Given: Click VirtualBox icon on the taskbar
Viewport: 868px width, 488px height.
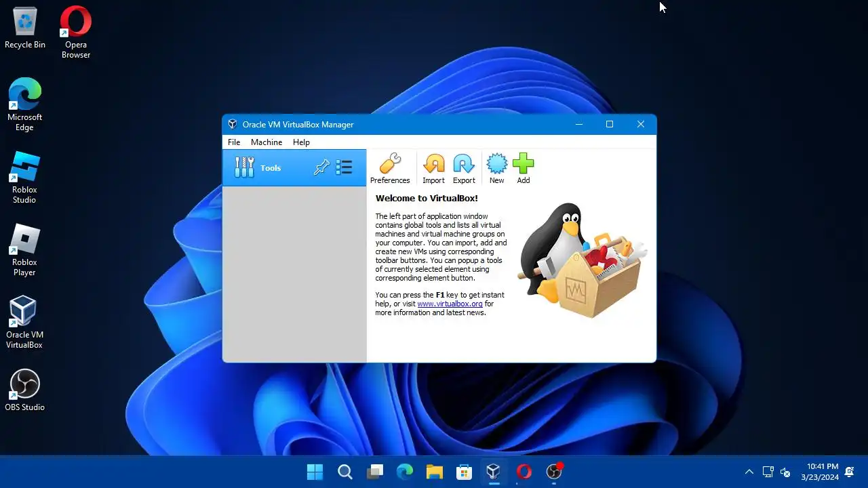Looking at the screenshot, I should tap(494, 472).
